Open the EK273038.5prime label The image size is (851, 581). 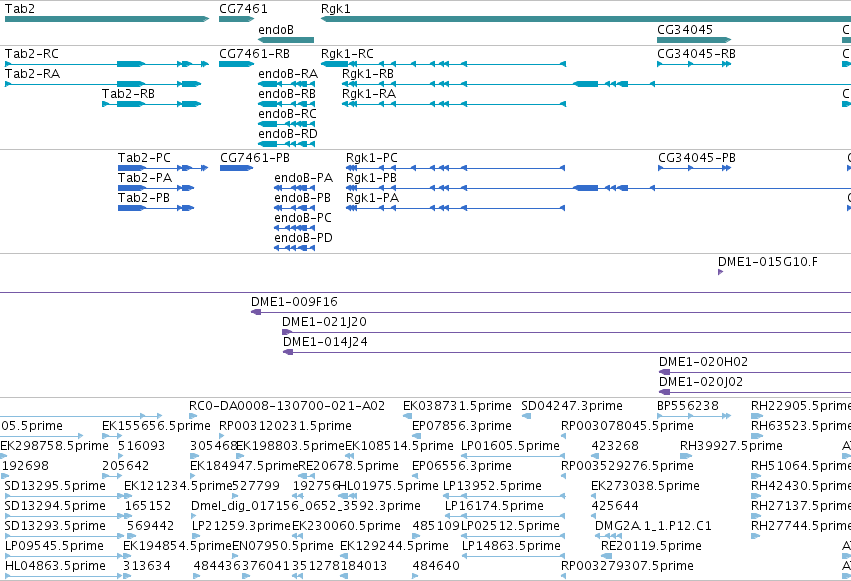(x=645, y=486)
